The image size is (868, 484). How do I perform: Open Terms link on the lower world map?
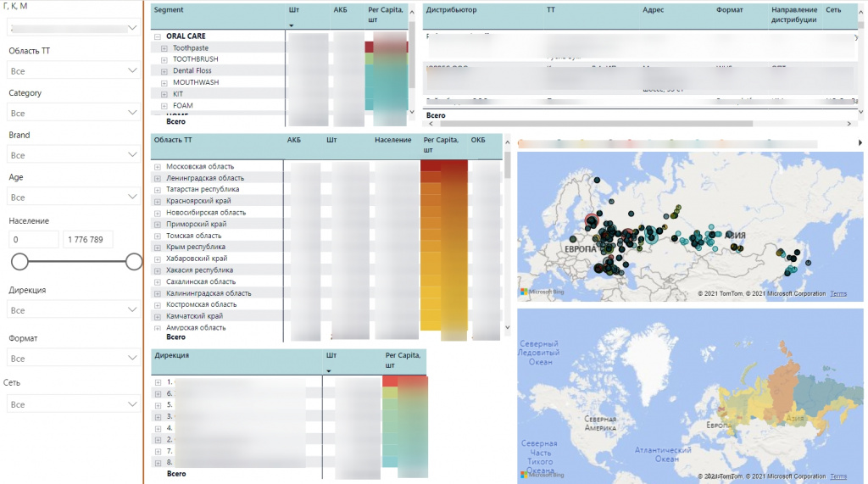pyautogui.click(x=838, y=476)
